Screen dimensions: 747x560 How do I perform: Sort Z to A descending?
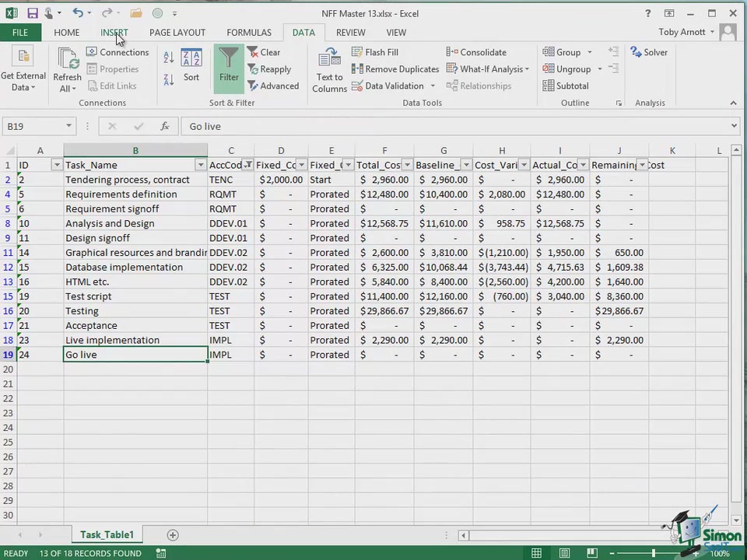(x=169, y=79)
